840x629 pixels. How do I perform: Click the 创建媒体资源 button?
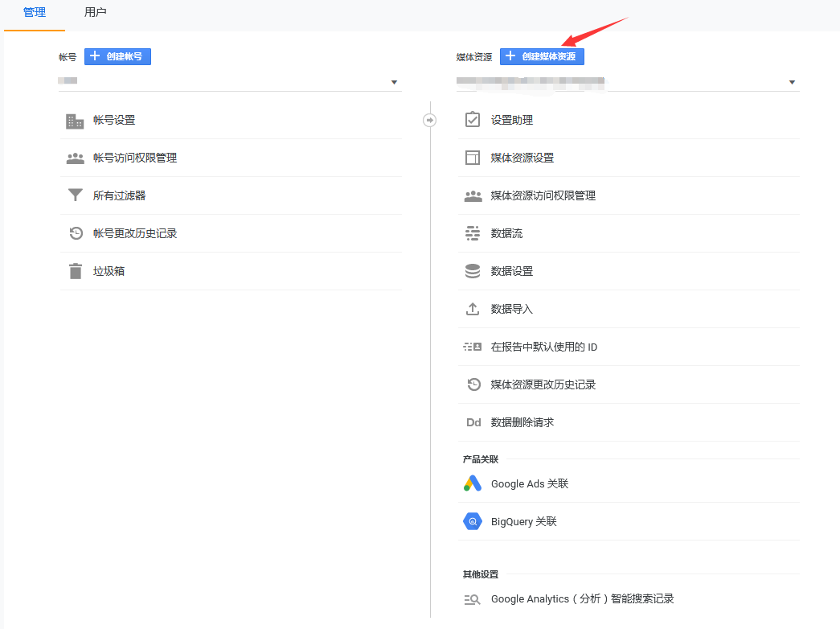[542, 56]
